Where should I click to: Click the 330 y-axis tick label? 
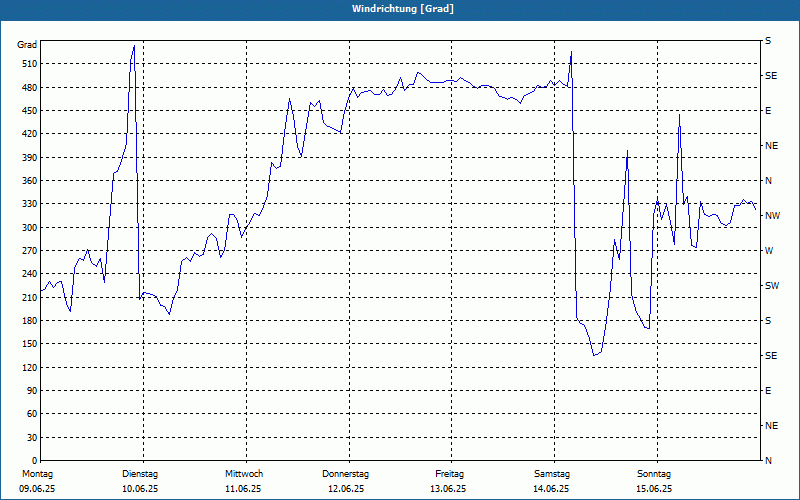pyautogui.click(x=30, y=204)
